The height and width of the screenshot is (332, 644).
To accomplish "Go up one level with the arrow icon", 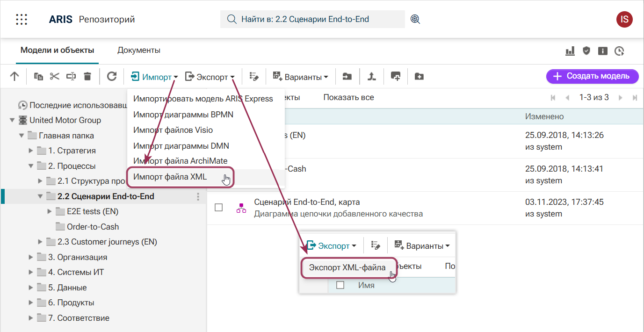I will click(14, 76).
